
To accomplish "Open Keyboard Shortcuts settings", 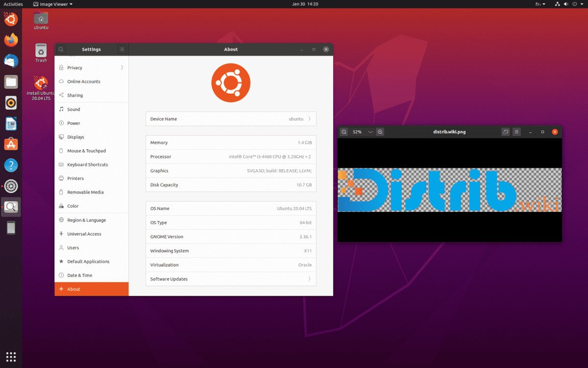I will tap(92, 164).
